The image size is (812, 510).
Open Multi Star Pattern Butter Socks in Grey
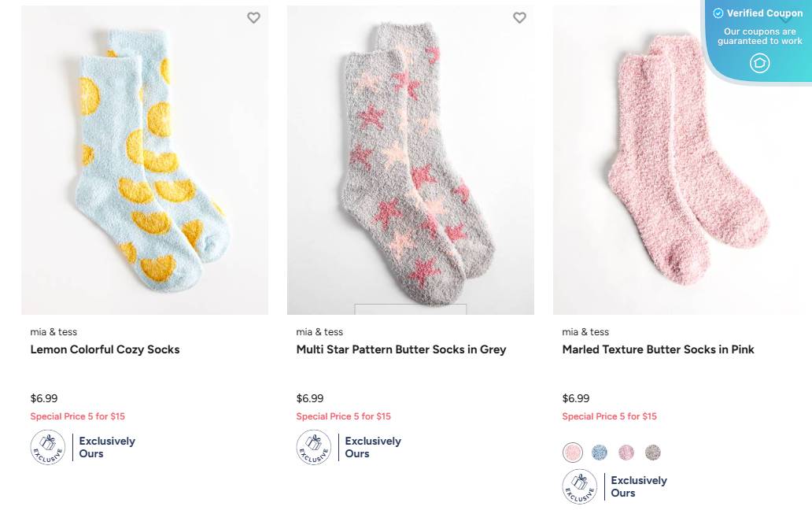(x=400, y=349)
